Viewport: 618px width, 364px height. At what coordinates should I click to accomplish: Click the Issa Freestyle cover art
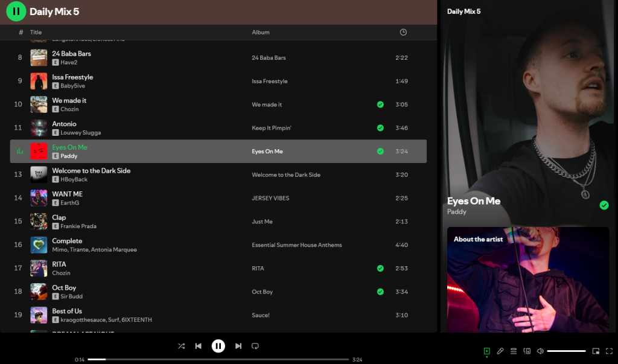(39, 81)
